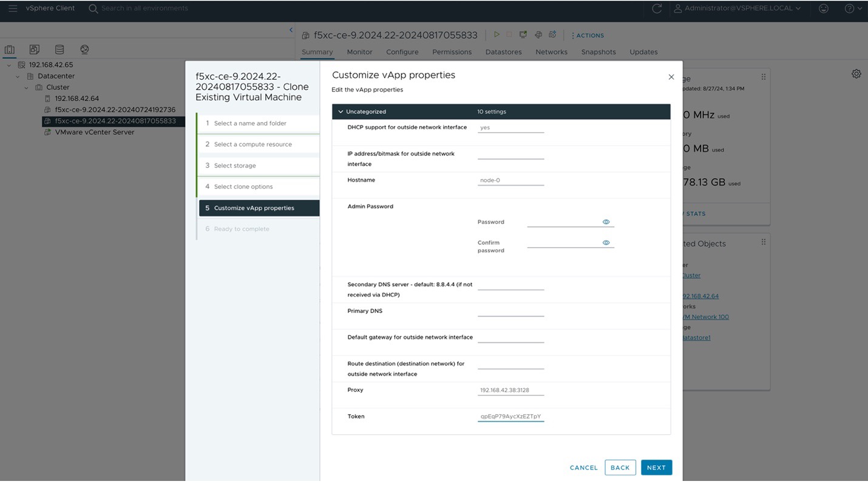Click the NEXT button
The height and width of the screenshot is (484, 868).
coord(656,467)
